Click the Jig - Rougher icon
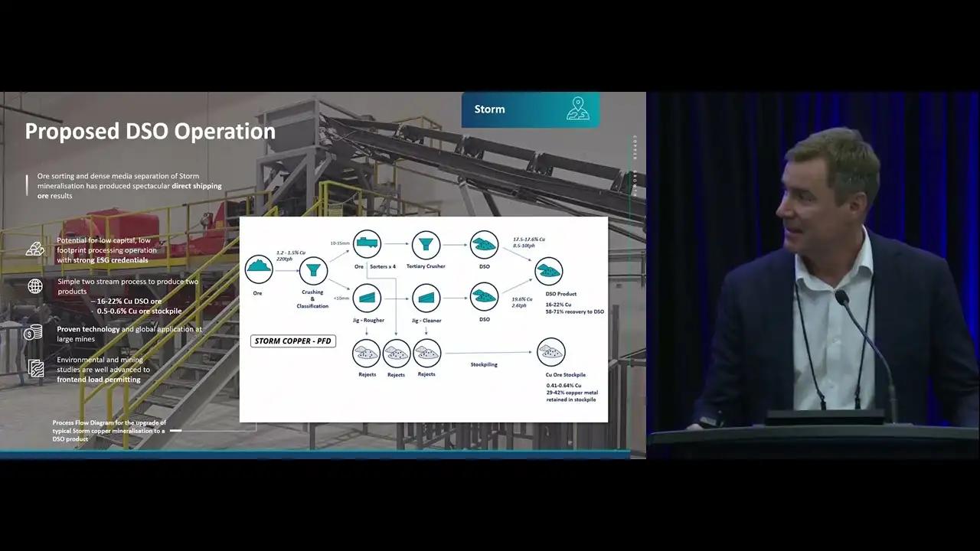The width and height of the screenshot is (980, 551). pyautogui.click(x=367, y=297)
